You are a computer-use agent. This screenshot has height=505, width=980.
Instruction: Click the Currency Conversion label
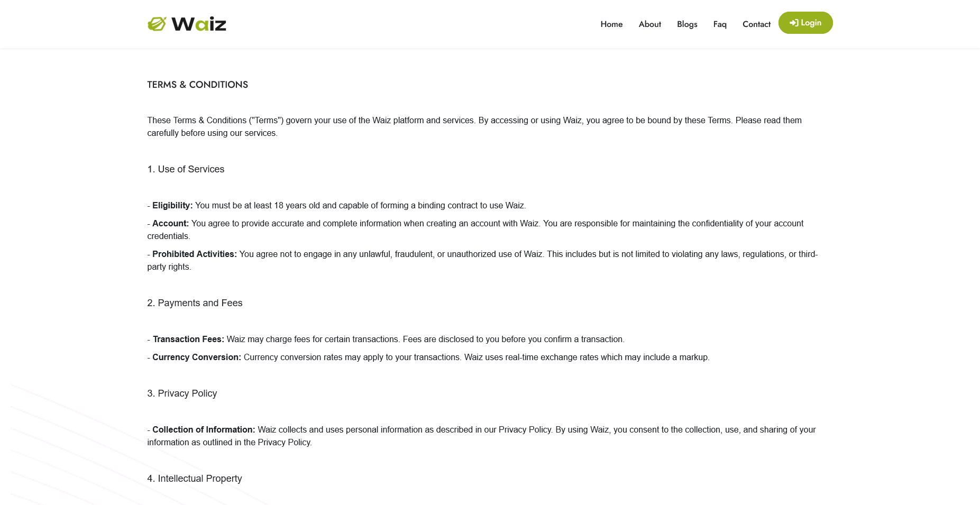click(x=197, y=357)
